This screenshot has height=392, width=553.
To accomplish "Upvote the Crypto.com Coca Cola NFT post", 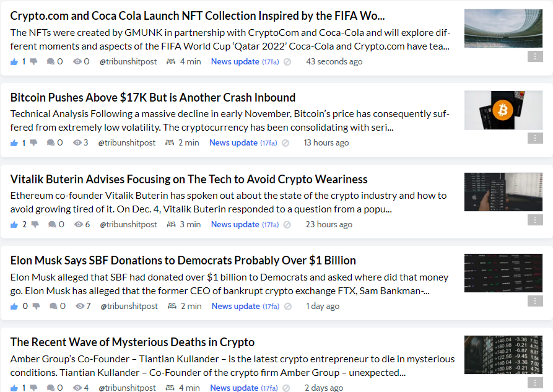I will click(x=14, y=62).
